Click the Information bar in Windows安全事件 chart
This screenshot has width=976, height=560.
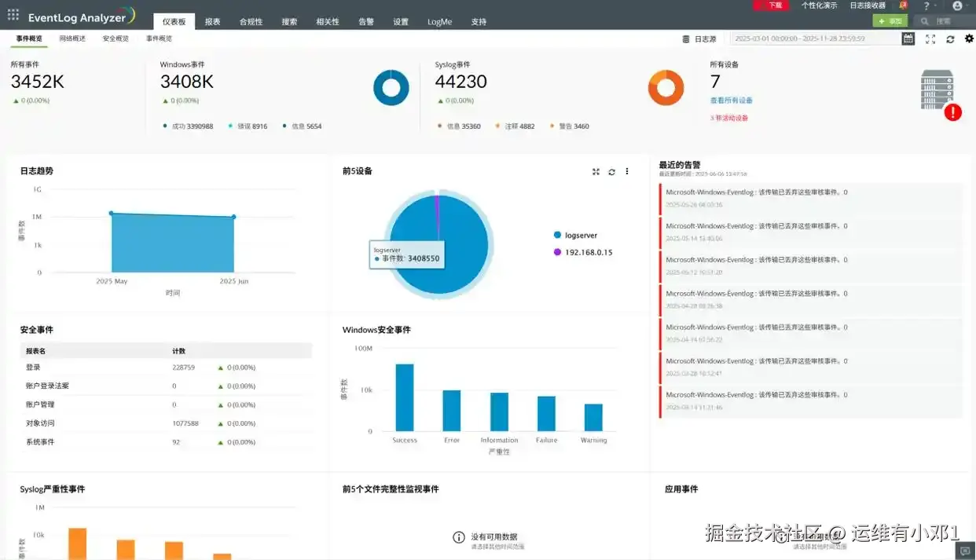[499, 412]
